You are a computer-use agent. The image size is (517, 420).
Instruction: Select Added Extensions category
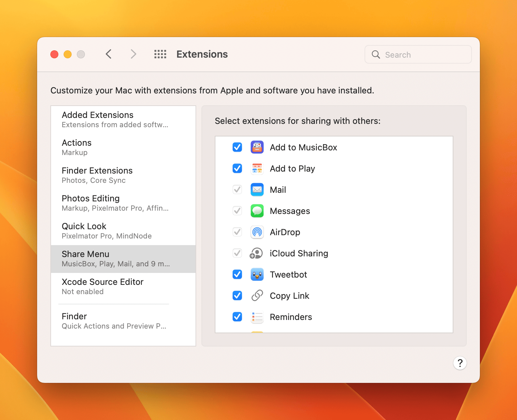pos(123,120)
